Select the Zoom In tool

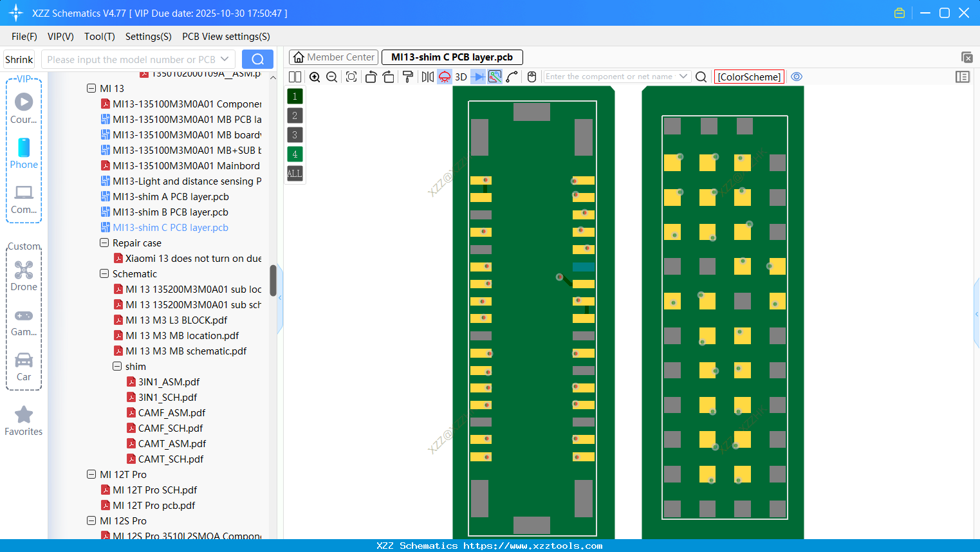(315, 77)
